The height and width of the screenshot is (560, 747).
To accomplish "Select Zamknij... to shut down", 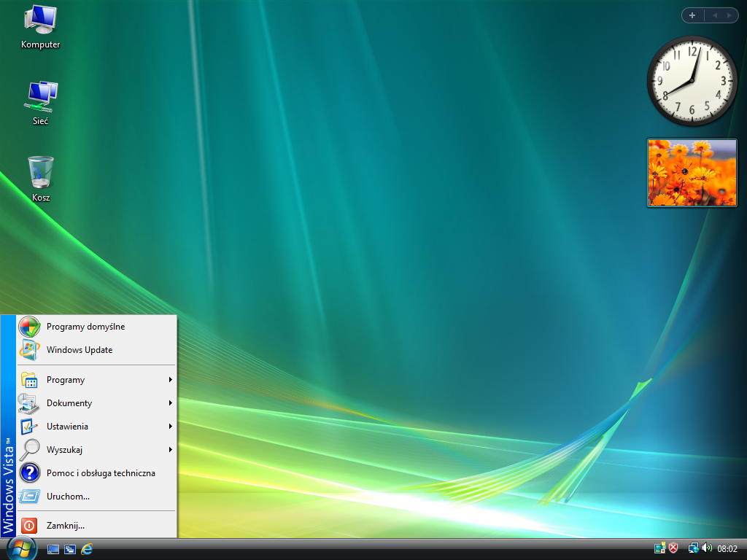I will [x=97, y=526].
